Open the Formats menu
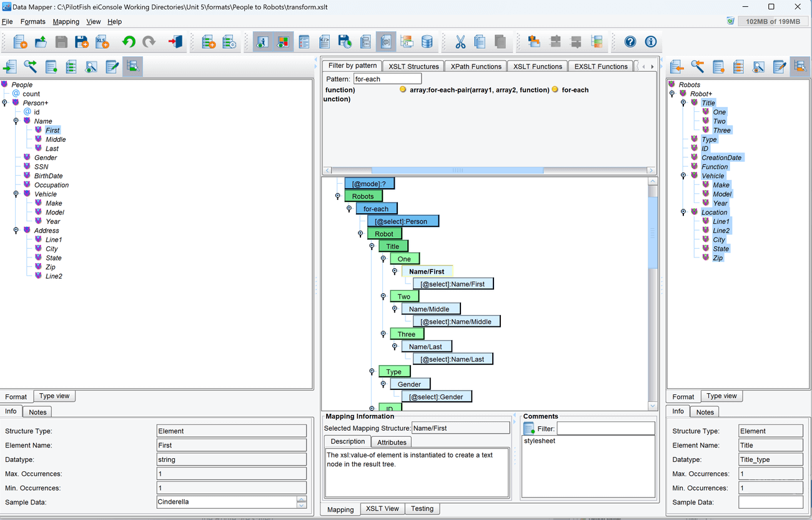The height and width of the screenshot is (520, 812). 32,21
